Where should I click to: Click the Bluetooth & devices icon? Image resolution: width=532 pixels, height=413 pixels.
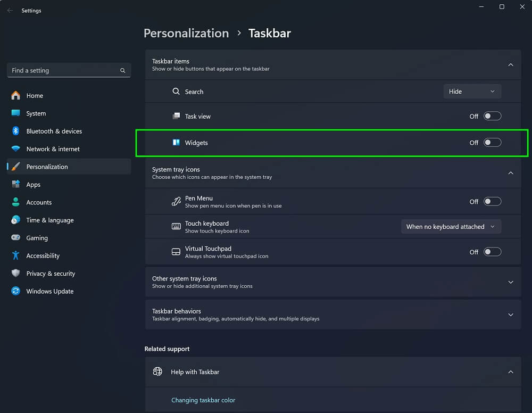pos(15,131)
